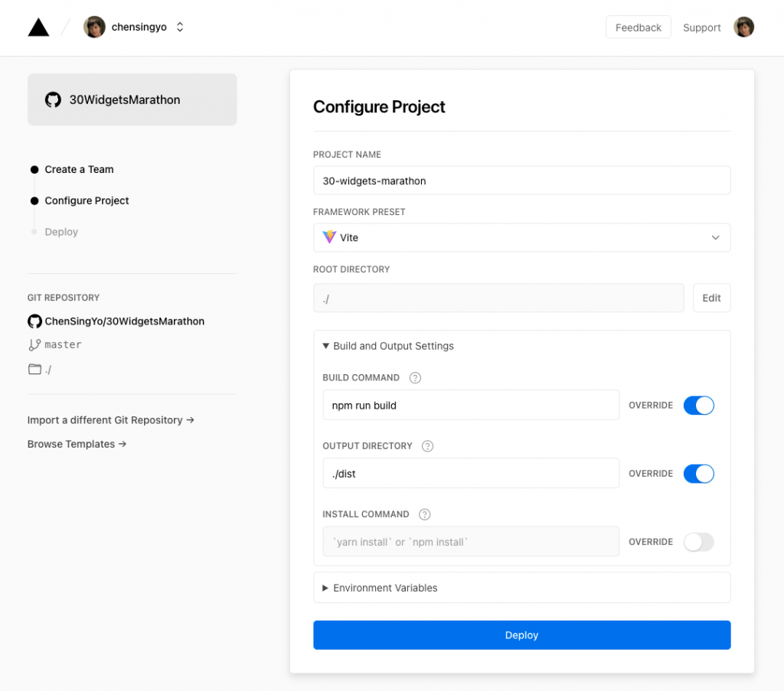Disable the Build Command override toggle
Screen dimensions: 784x691
pos(698,406)
